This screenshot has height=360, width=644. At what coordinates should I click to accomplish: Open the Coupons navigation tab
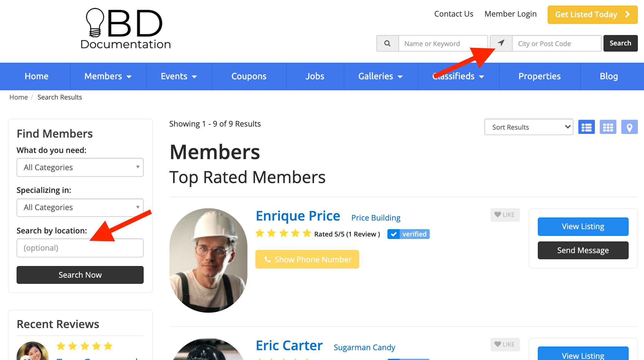click(x=249, y=76)
